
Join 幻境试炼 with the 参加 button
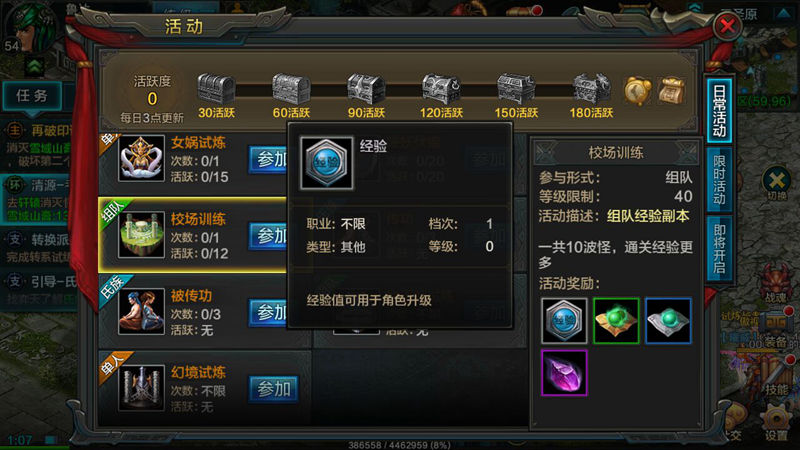tap(273, 389)
